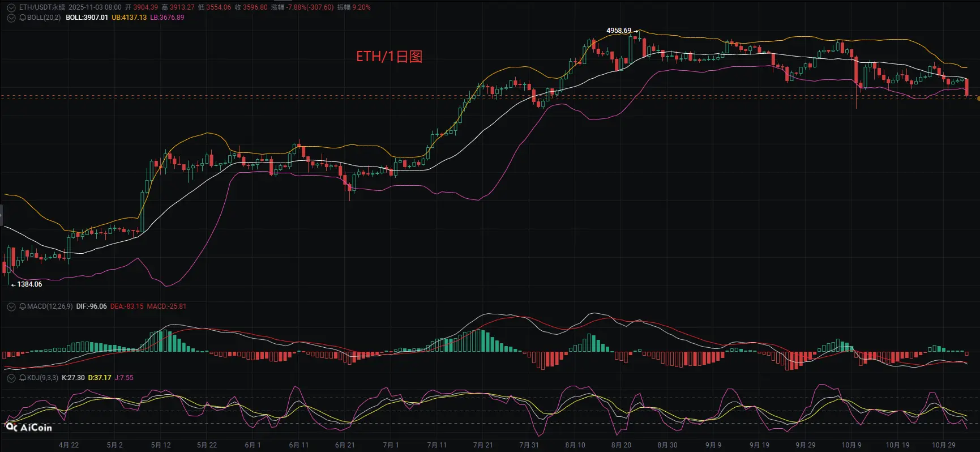
Task: Select the change value -7.88%(-307.60)
Action: coord(310,7)
